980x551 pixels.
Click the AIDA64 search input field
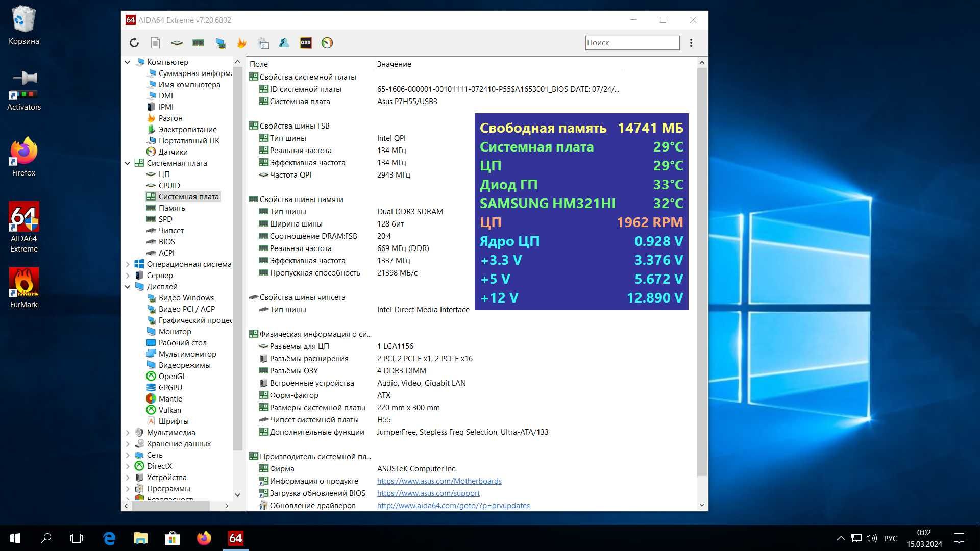[631, 42]
